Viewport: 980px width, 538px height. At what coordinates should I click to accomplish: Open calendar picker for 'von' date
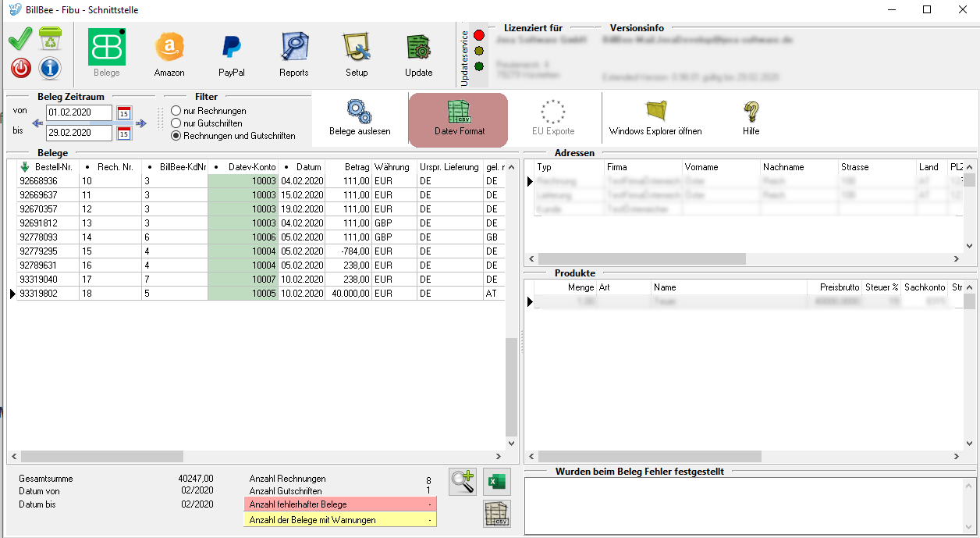[x=123, y=113]
